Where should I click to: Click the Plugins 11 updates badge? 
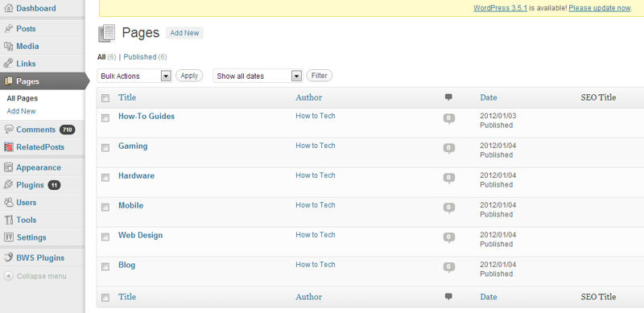pos(54,185)
